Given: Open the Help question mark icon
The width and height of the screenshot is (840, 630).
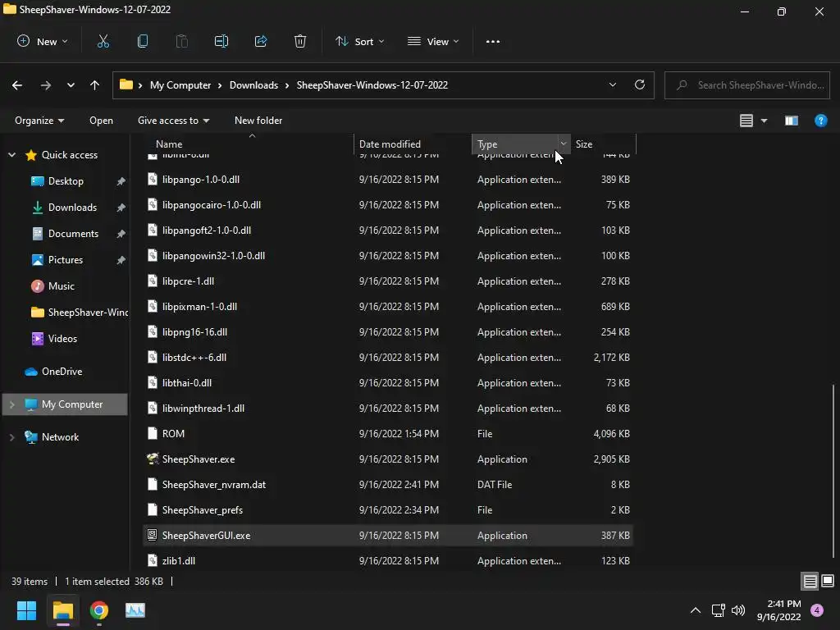Looking at the screenshot, I should click(x=820, y=121).
